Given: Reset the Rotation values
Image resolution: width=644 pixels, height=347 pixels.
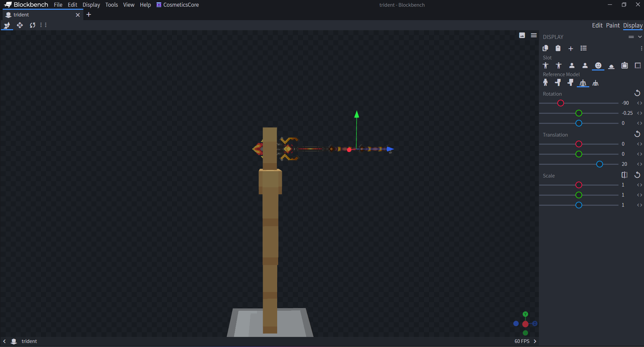Looking at the screenshot, I should point(637,93).
